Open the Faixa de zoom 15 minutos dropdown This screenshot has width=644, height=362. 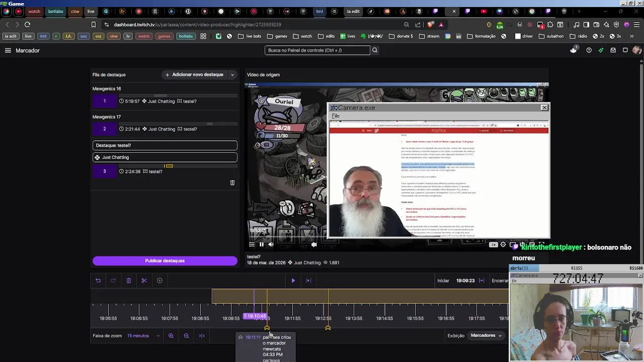143,336
